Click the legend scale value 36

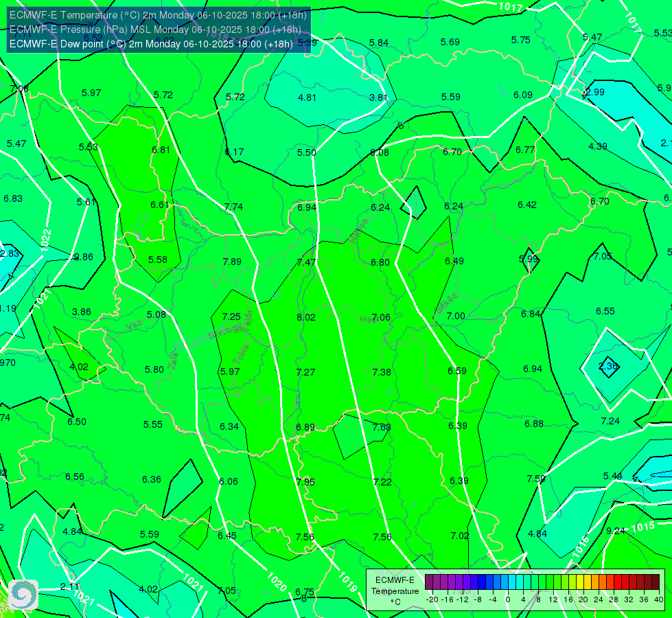point(644,599)
